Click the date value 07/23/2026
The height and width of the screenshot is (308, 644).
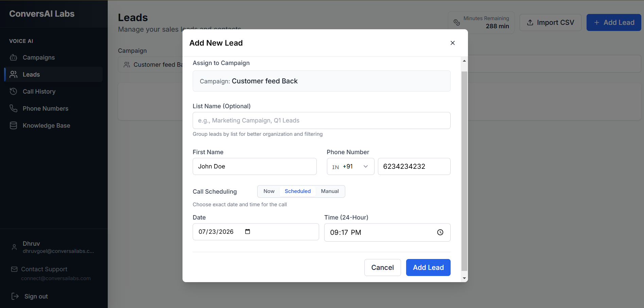(x=216, y=232)
